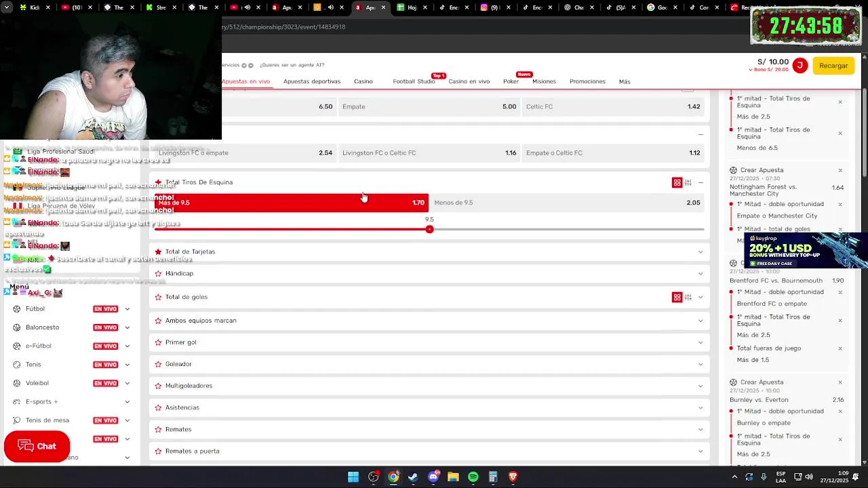The height and width of the screenshot is (488, 868).
Task: Open Misiones tab
Action: (544, 81)
